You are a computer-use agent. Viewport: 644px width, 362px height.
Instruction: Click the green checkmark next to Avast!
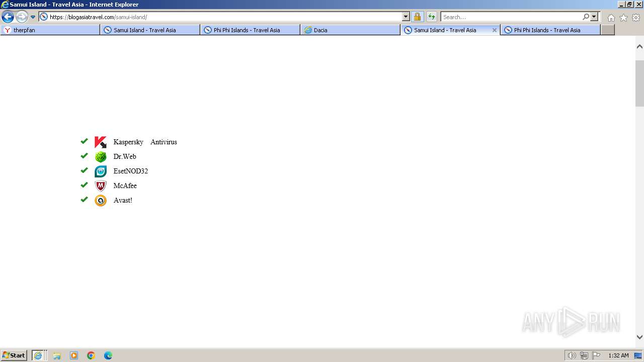(84, 200)
